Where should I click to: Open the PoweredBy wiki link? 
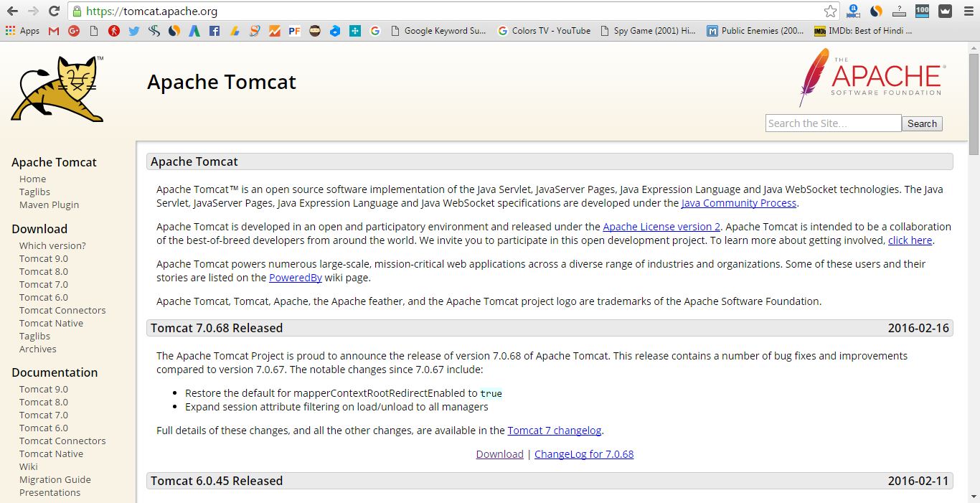[x=295, y=278]
